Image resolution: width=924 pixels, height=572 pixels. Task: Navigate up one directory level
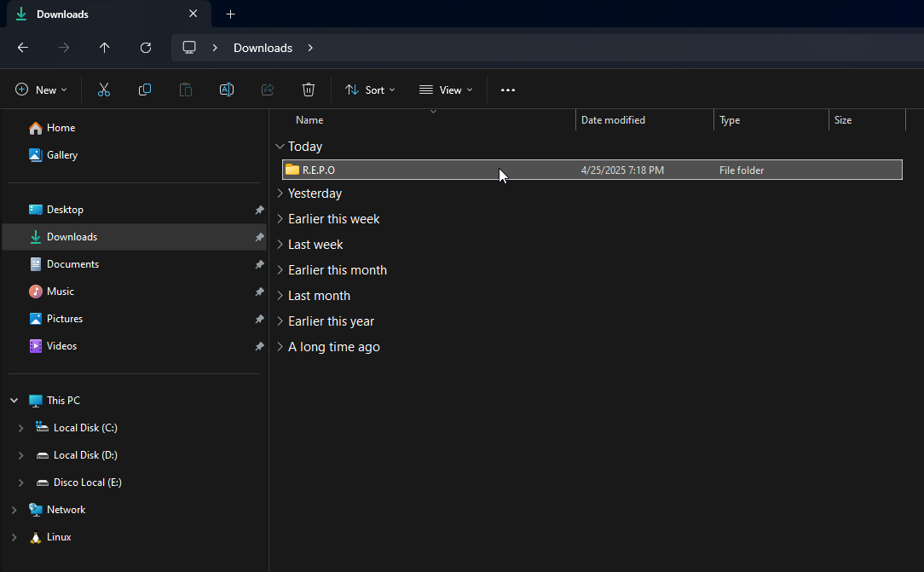click(105, 48)
